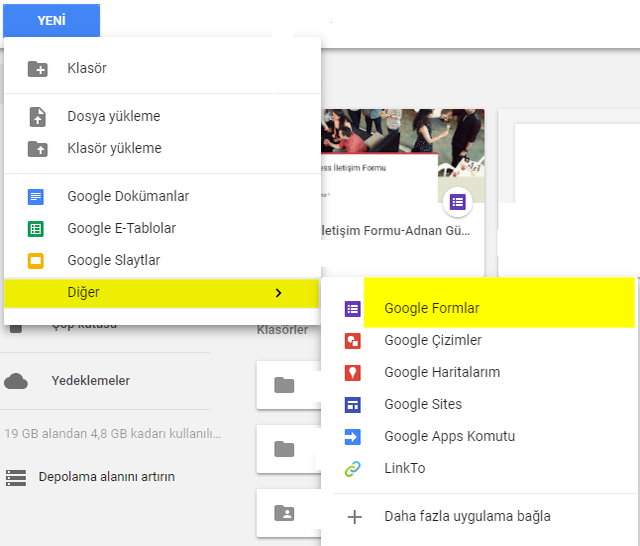Click the blue Google Sites icon

[x=353, y=405]
